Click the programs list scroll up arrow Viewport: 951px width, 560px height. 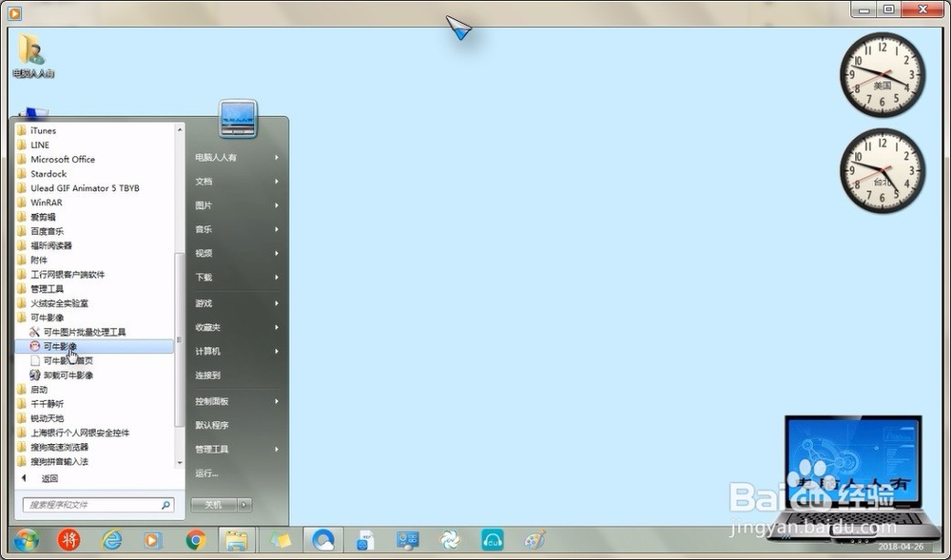[x=180, y=129]
